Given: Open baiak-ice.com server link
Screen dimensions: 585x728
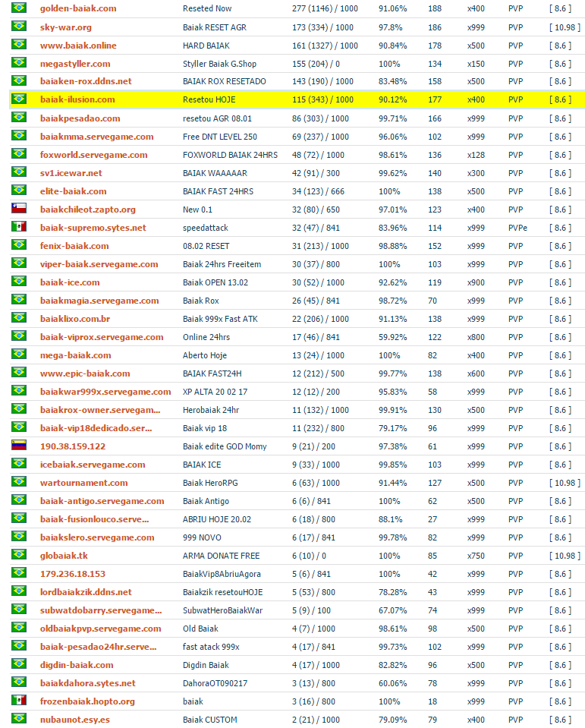Looking at the screenshot, I should point(70,282).
